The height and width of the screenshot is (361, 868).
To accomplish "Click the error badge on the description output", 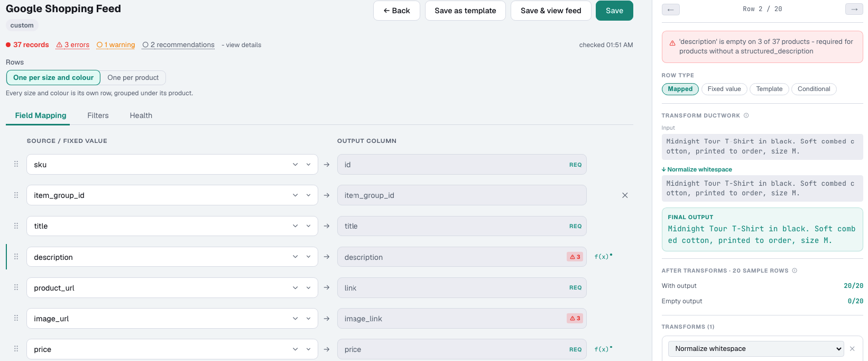I will (575, 257).
